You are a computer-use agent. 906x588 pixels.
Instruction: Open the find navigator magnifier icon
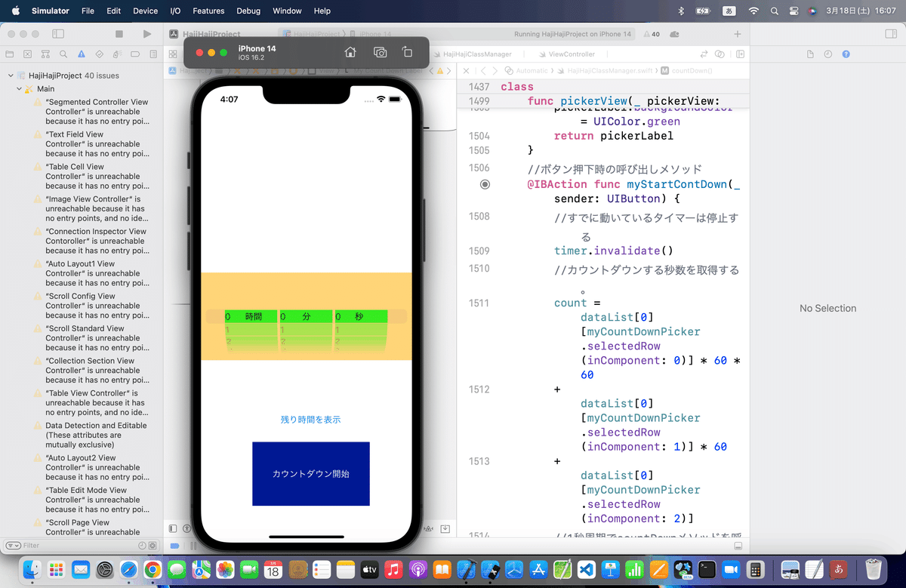(64, 54)
